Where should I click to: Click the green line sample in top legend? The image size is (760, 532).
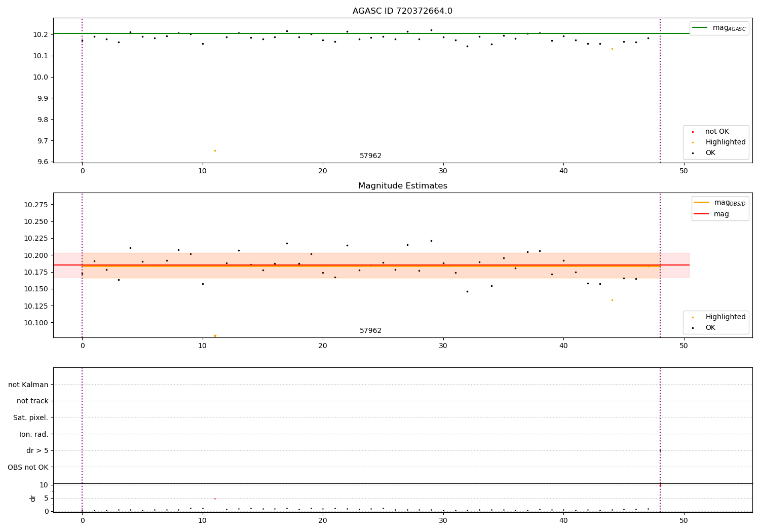(700, 28)
